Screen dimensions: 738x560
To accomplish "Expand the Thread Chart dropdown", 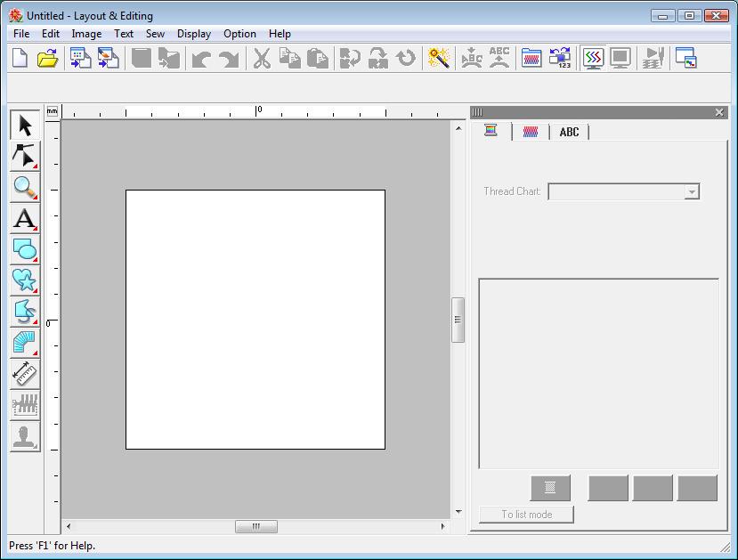I will [692, 191].
